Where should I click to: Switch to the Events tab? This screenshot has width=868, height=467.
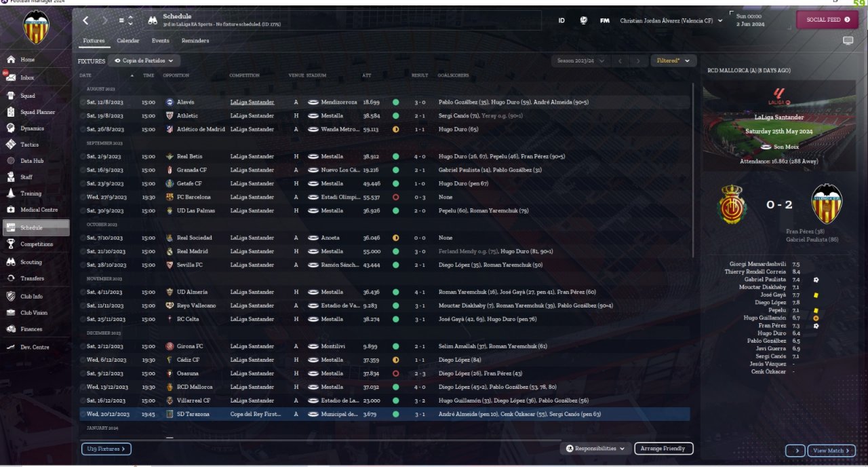tap(161, 41)
